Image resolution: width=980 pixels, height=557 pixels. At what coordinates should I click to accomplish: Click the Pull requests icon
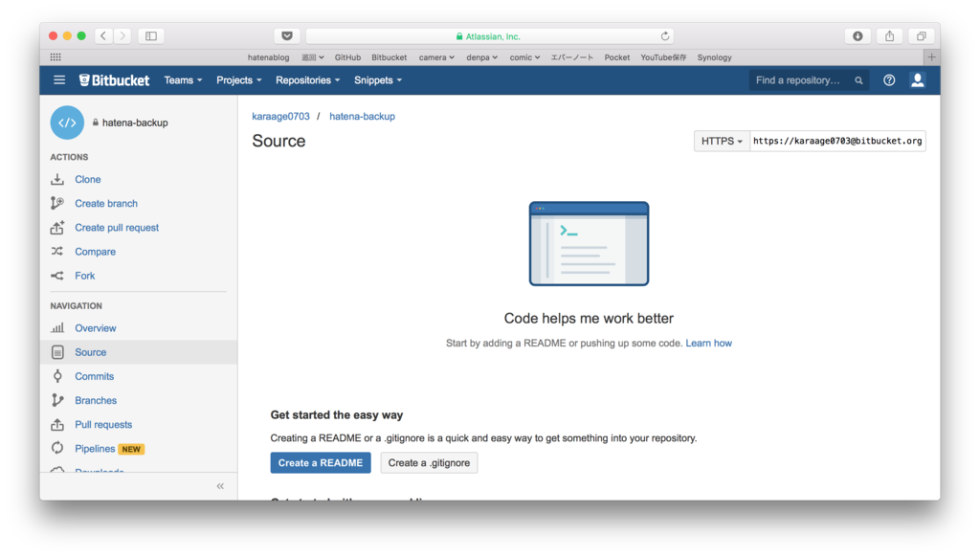pyautogui.click(x=57, y=425)
